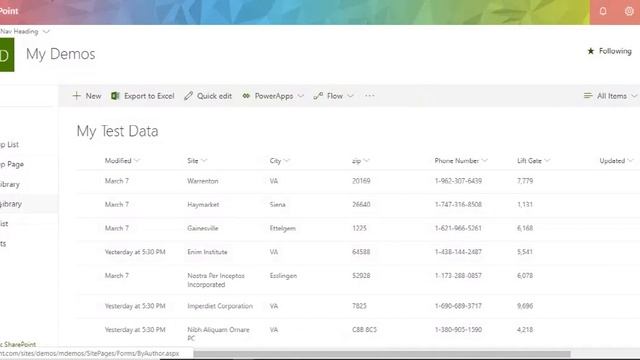Select the 'p Page' navigation item
Screen dimensions: 640x360
(12, 164)
